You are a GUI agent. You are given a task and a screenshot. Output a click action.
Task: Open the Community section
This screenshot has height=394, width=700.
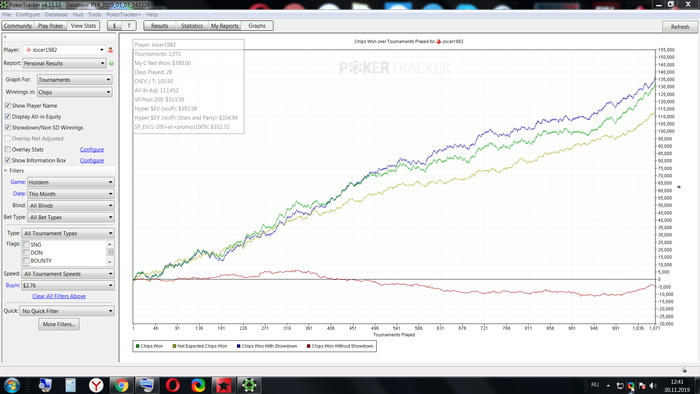pos(17,26)
